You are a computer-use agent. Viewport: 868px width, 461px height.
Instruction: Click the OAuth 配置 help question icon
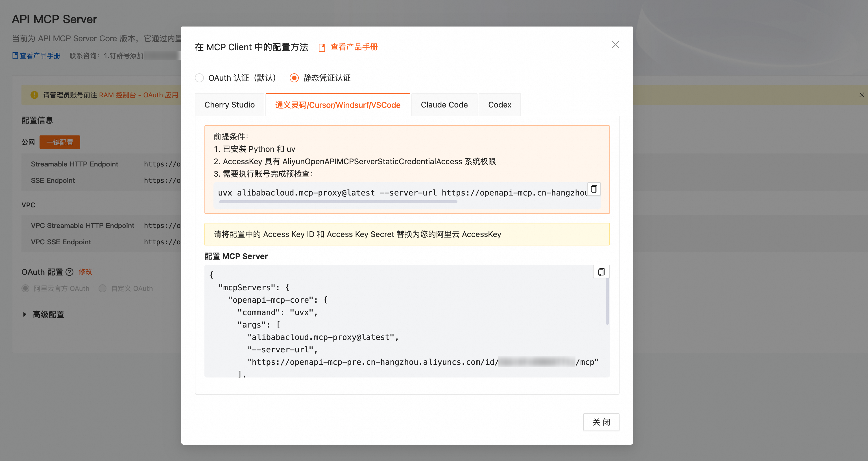pos(69,272)
